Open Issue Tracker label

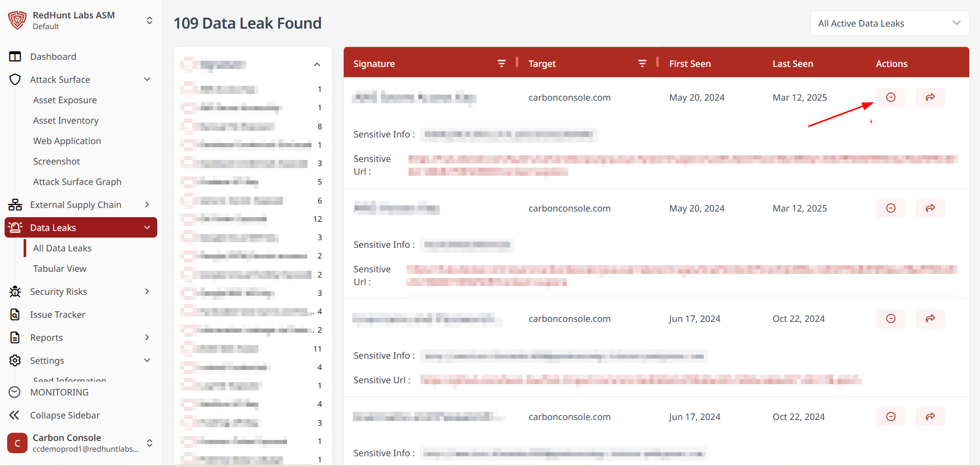(58, 315)
